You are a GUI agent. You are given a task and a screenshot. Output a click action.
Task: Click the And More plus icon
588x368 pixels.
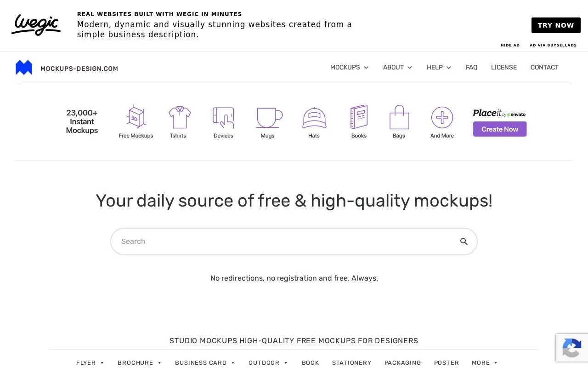coord(442,118)
